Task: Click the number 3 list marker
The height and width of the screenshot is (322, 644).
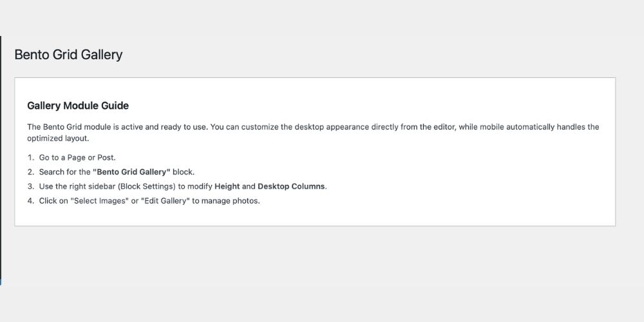Action: 30,186
